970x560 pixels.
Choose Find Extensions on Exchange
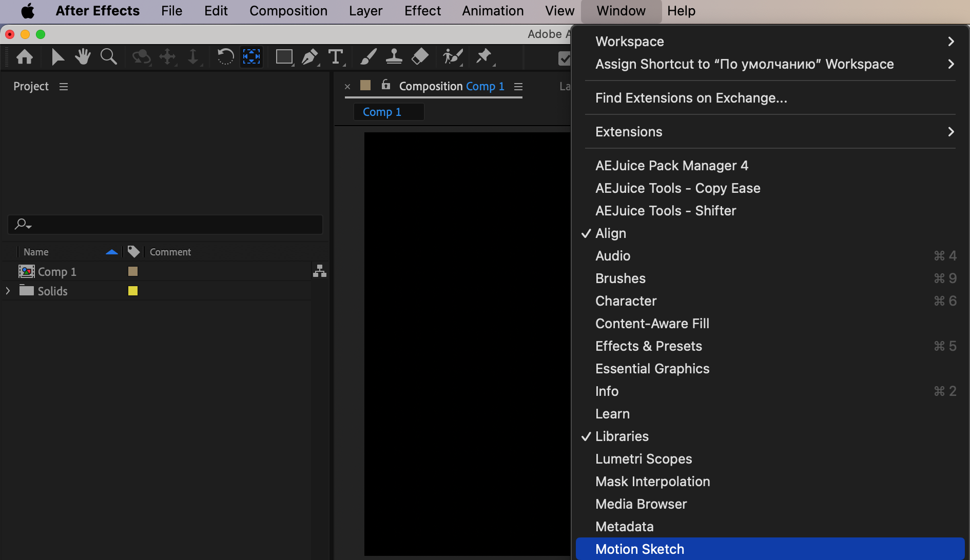[x=770, y=98]
